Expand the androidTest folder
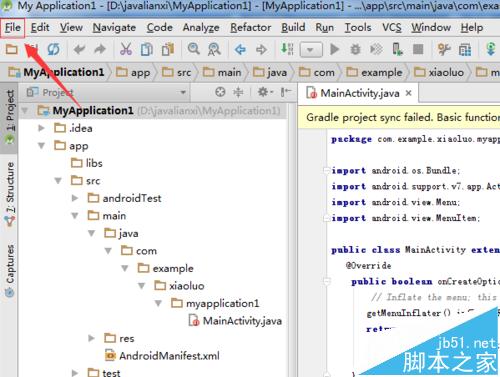Image resolution: width=500 pixels, height=377 pixels. click(75, 198)
